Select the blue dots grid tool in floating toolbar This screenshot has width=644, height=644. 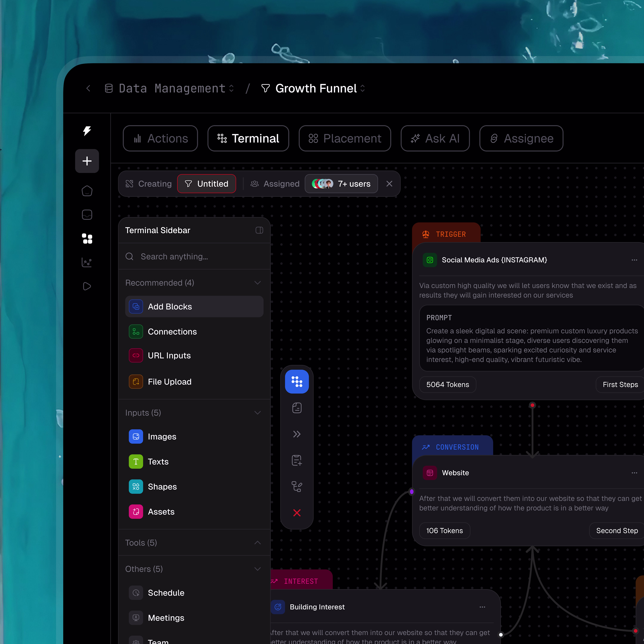(x=297, y=382)
